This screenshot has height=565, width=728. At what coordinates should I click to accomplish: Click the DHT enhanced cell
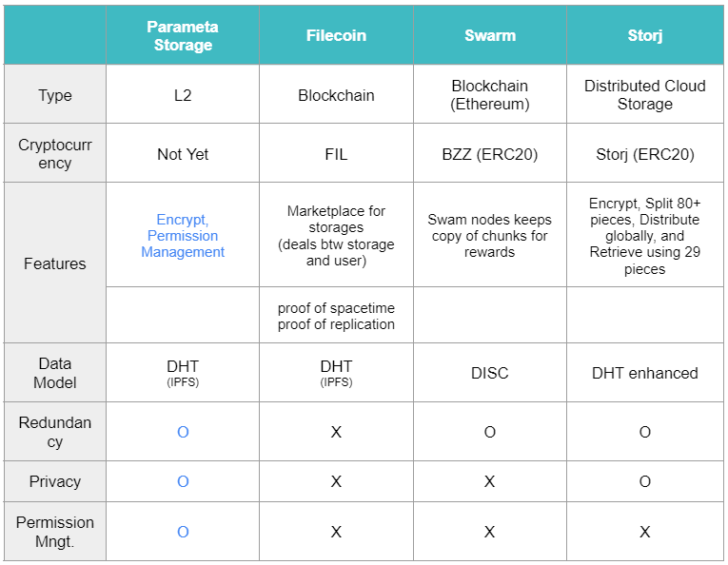point(645,373)
